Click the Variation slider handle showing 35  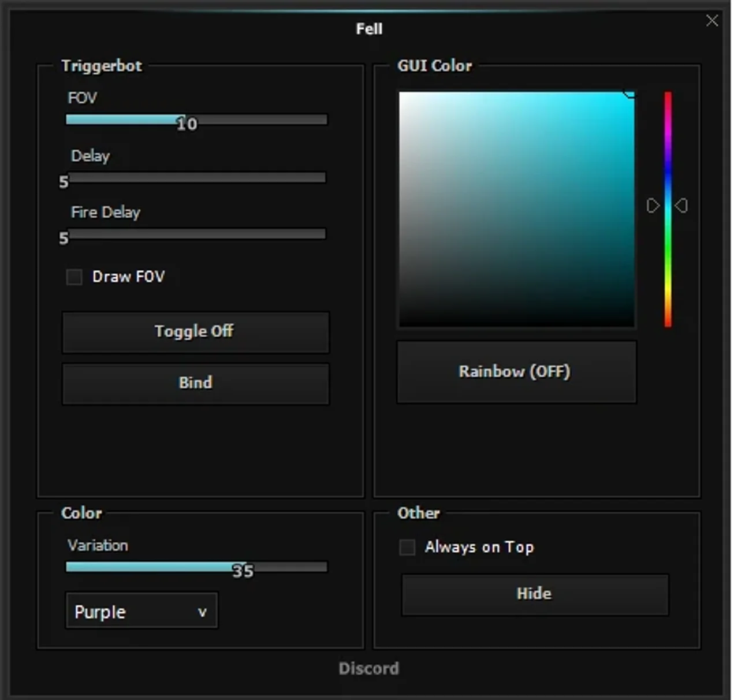[x=243, y=571]
